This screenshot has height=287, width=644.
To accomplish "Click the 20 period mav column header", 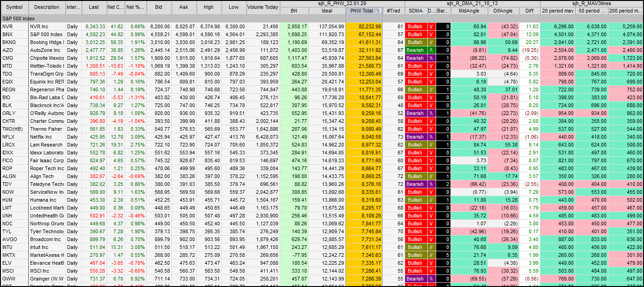I will [x=559, y=11].
